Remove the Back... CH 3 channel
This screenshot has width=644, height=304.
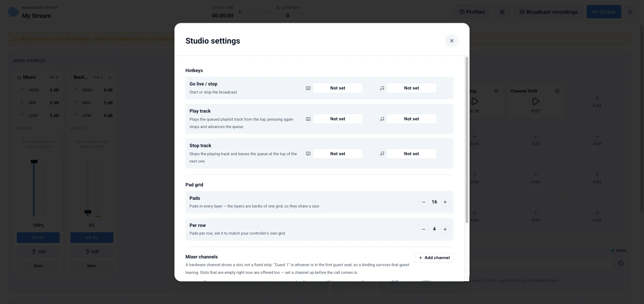[110, 77]
